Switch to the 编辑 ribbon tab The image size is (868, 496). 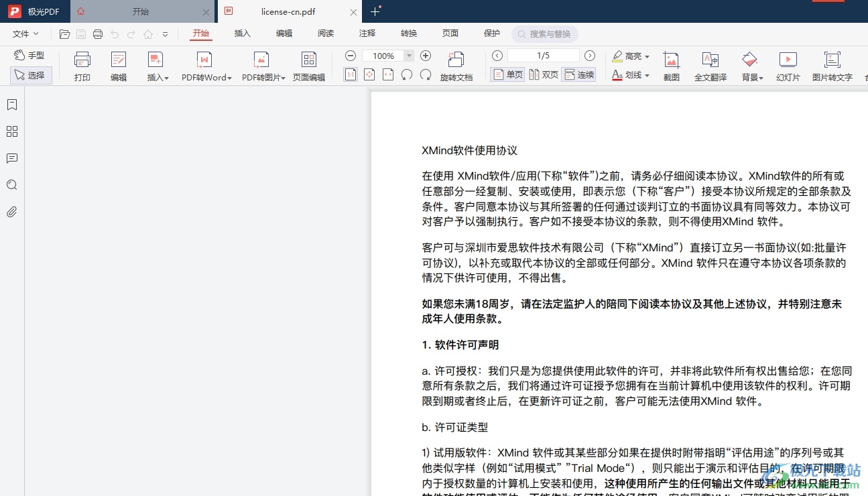(x=284, y=34)
